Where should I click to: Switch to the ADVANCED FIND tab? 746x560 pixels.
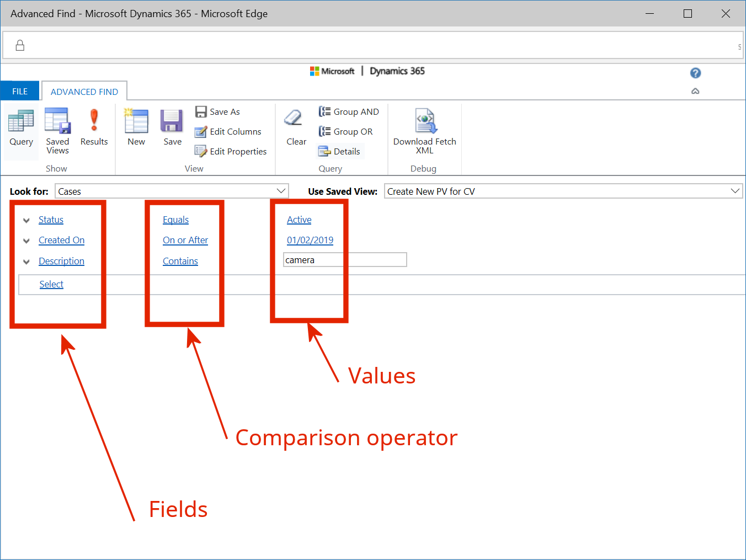pos(84,92)
